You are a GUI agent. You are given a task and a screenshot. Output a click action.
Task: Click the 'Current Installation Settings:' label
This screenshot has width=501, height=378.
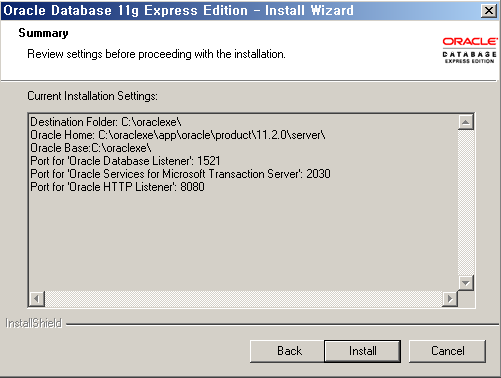pyautogui.click(x=92, y=96)
